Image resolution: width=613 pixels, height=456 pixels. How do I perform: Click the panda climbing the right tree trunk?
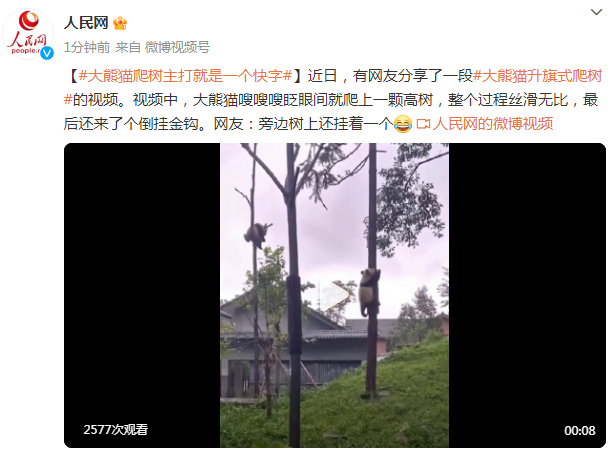coord(369,291)
